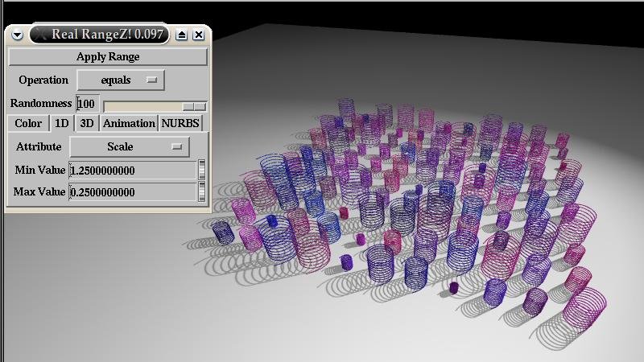This screenshot has width=644, height=362.
Task: Close the Real RangeZ window
Action: 199,35
